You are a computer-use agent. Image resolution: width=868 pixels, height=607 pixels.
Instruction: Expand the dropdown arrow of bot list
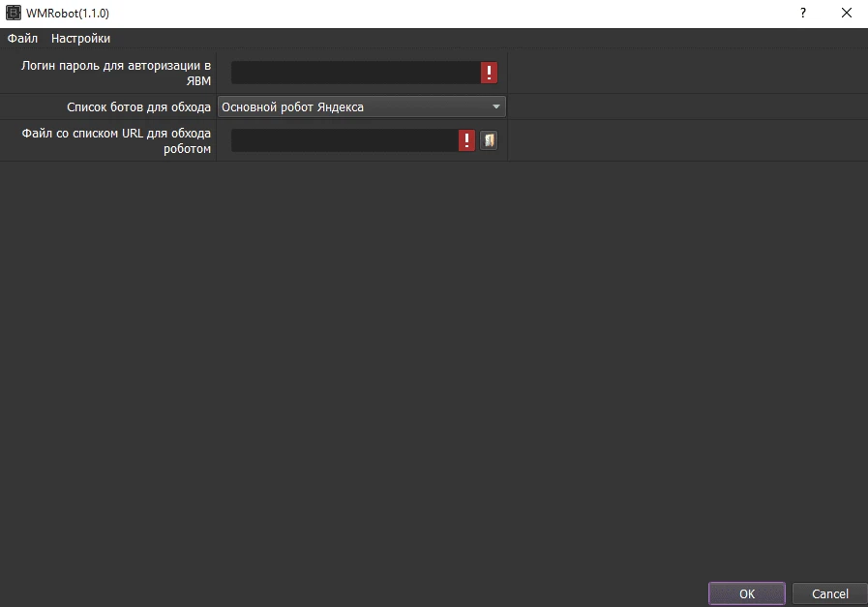[496, 106]
